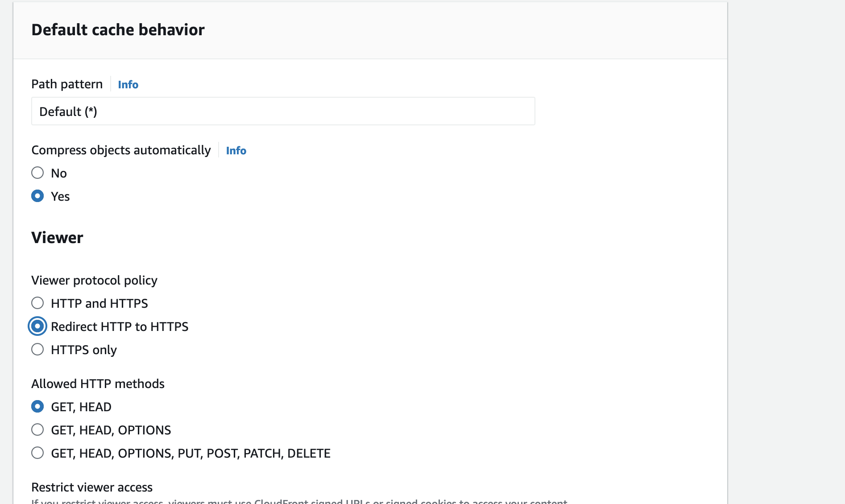This screenshot has height=504, width=845.
Task: Click the Path pattern label
Action: 67,84
